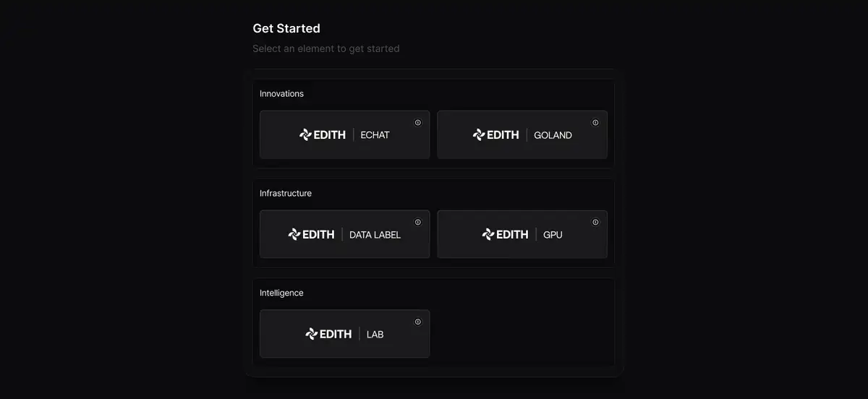
Task: Open the LAB label text
Action: (x=375, y=335)
